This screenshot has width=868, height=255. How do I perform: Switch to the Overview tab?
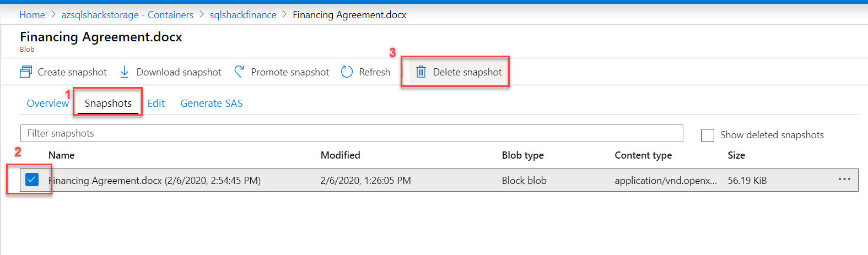(x=47, y=104)
